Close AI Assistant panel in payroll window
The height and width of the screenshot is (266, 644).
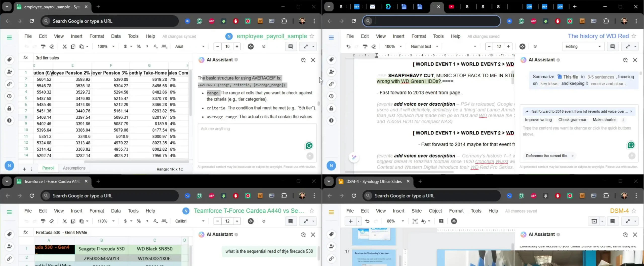[x=313, y=60]
